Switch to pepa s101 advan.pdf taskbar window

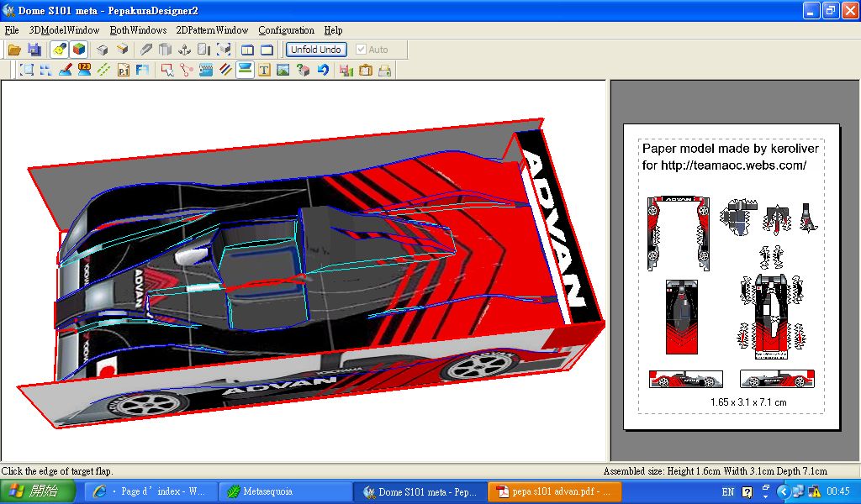point(556,491)
